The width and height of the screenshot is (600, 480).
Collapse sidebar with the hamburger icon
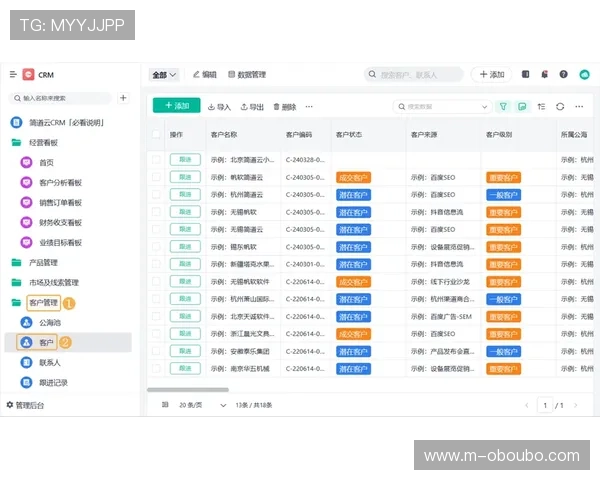[x=13, y=74]
